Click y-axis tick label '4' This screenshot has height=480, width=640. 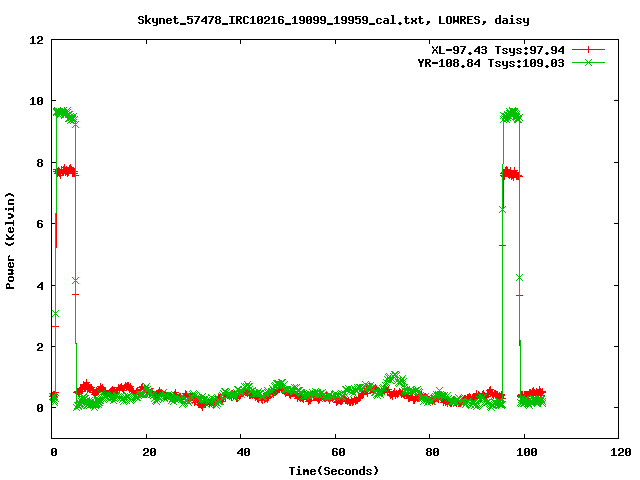click(x=40, y=286)
